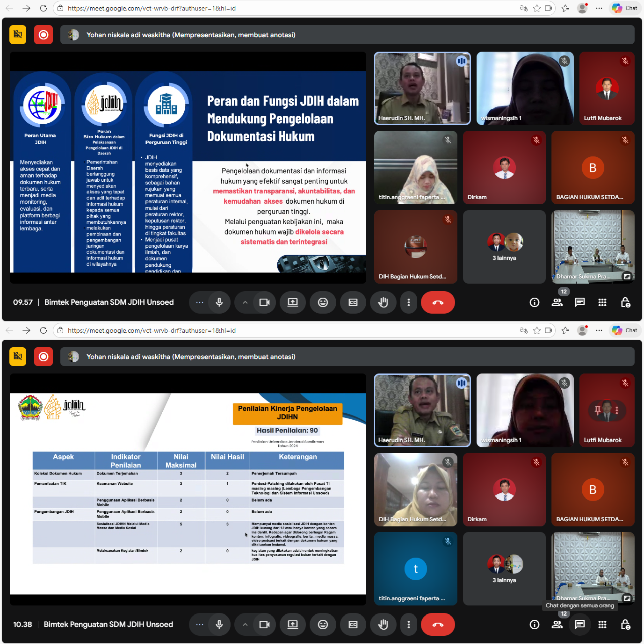
Task: Open meeting details info icon in upper window
Action: (x=534, y=302)
